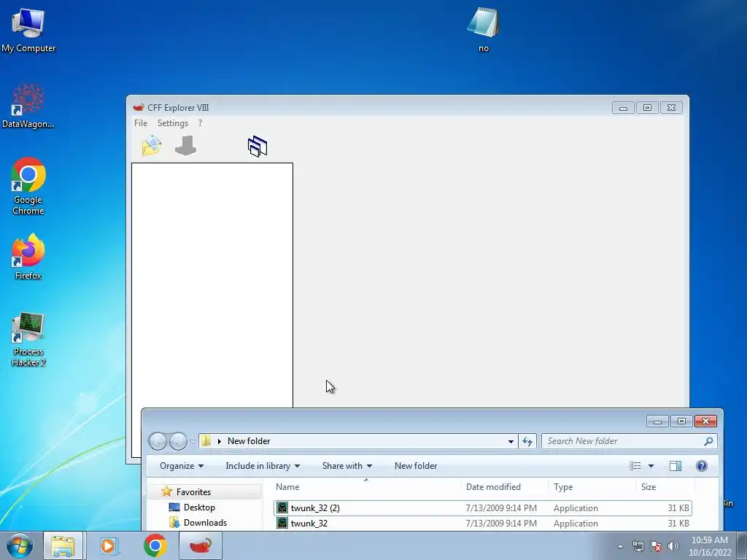Open the Action Center flag tray icon

click(656, 546)
